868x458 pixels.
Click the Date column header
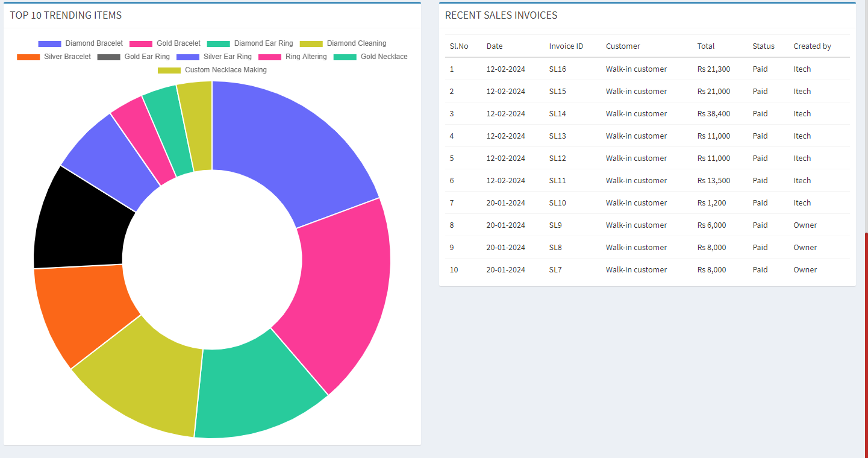pos(494,46)
